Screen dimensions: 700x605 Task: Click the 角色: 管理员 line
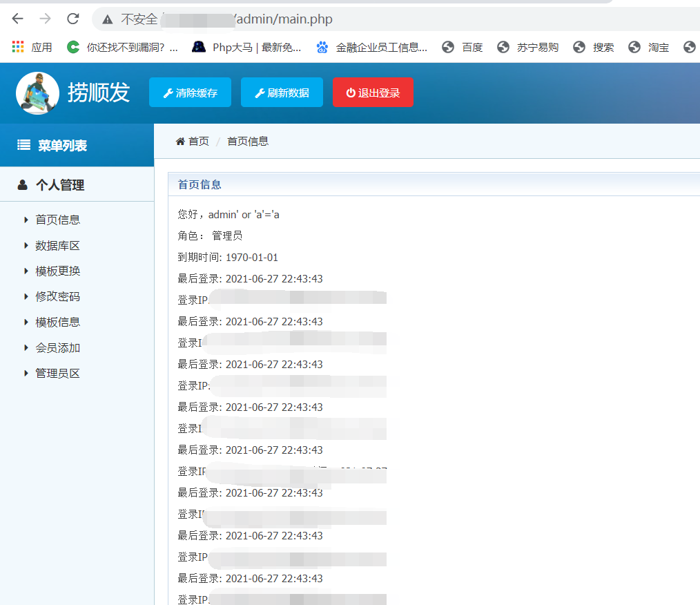pyautogui.click(x=210, y=236)
